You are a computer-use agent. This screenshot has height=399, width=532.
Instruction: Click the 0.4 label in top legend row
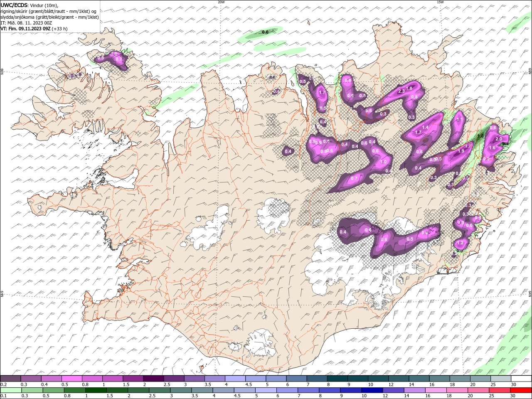(44, 384)
